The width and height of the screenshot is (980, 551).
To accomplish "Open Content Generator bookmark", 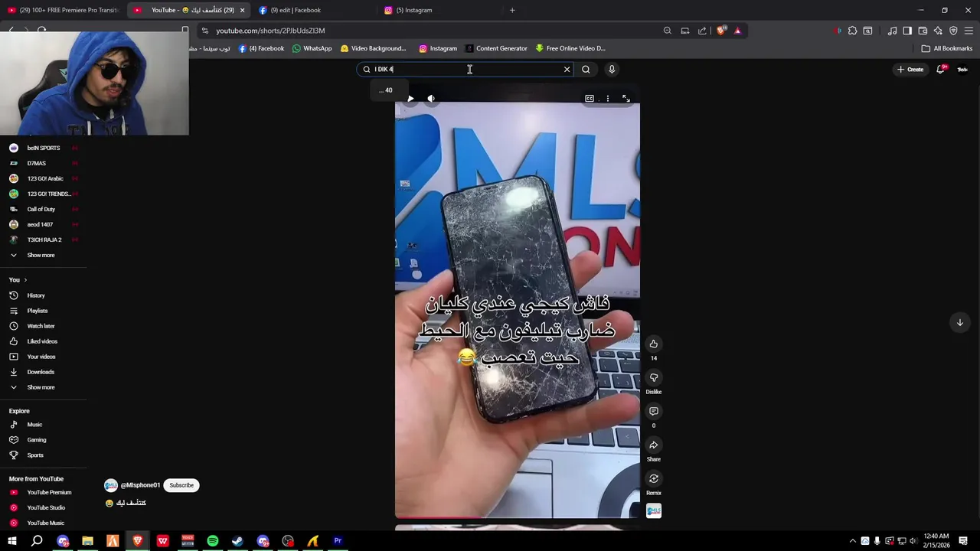I will click(496, 48).
